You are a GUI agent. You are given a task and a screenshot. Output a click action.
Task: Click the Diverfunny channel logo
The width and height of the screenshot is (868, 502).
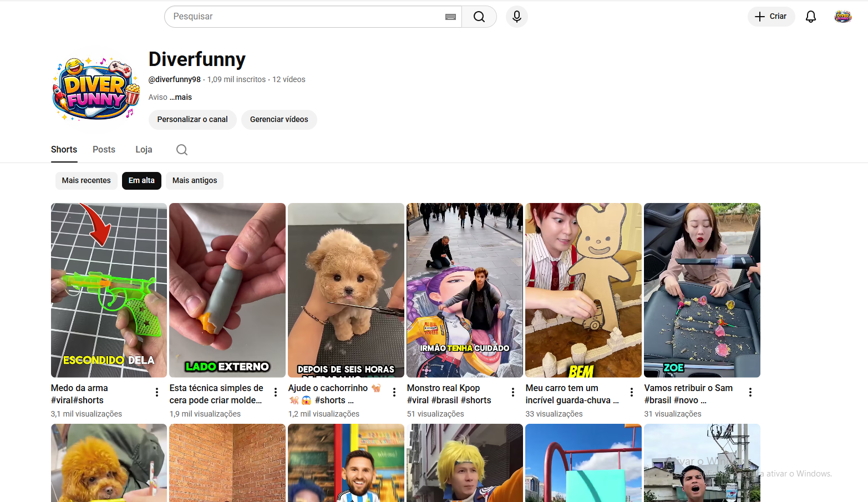point(95,89)
